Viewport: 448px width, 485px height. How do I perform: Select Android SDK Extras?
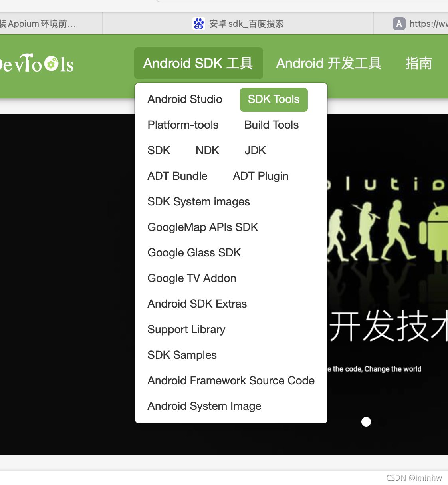tap(197, 304)
